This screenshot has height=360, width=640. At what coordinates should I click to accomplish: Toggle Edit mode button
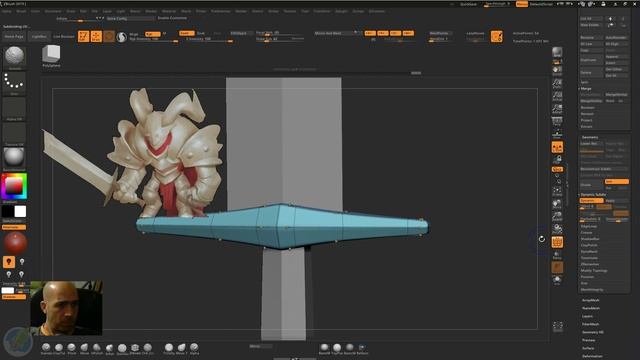[x=83, y=37]
